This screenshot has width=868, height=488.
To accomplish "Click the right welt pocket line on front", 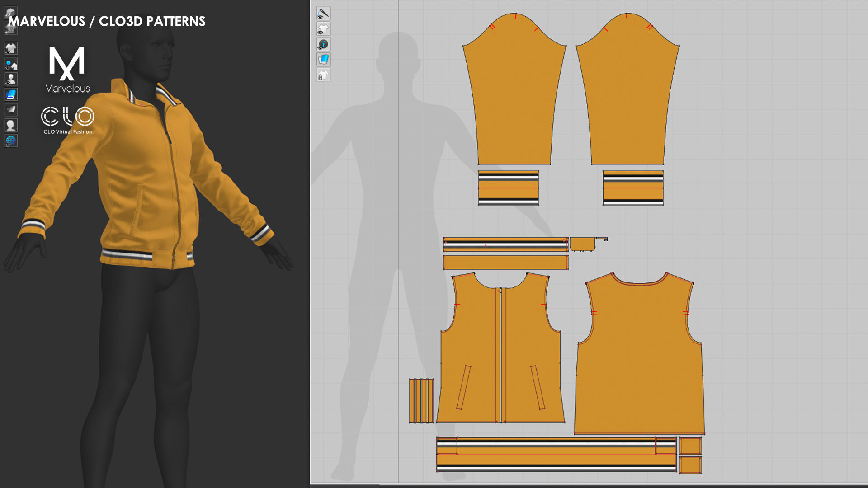I will [x=538, y=388].
